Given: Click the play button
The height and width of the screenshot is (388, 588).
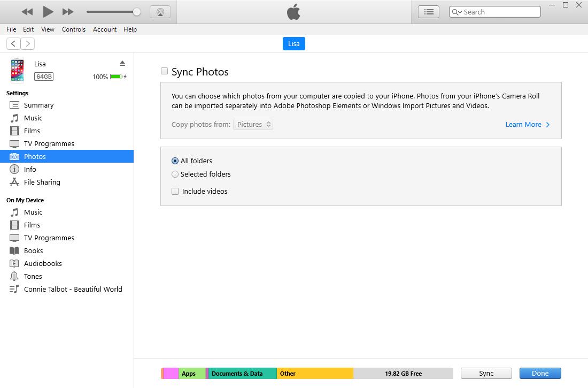Looking at the screenshot, I should coord(48,12).
